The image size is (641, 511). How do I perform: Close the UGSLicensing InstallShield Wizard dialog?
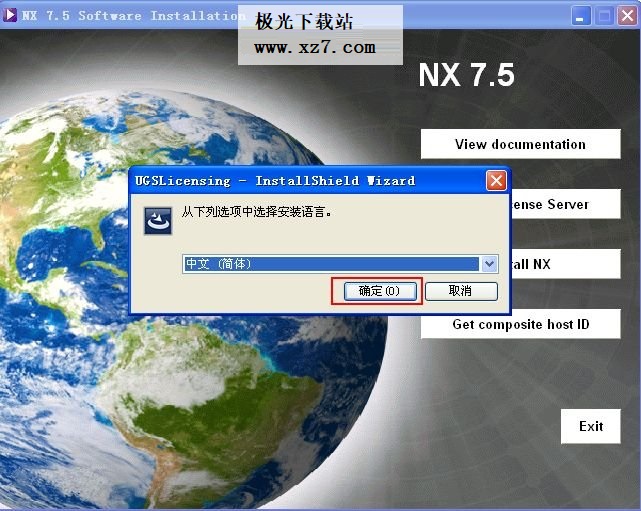click(496, 180)
